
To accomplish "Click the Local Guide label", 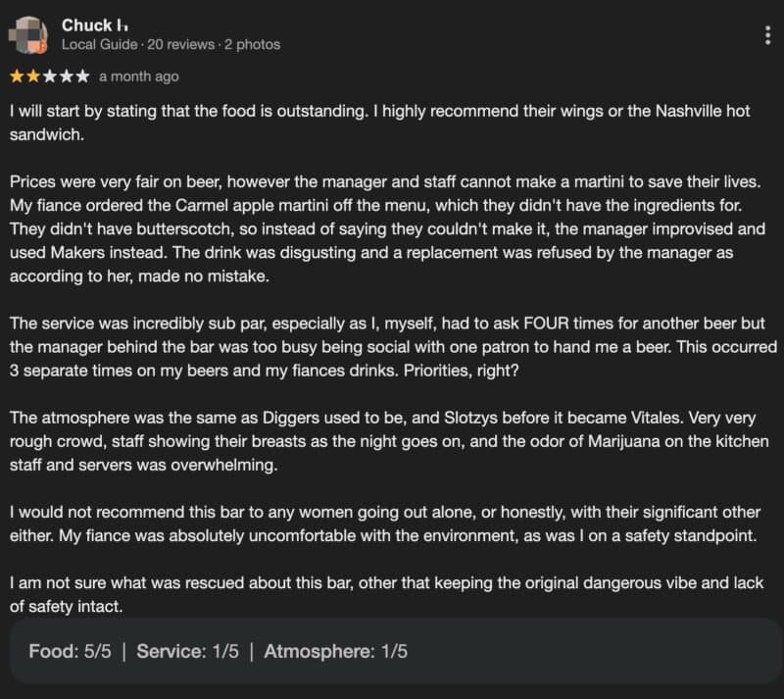I will coord(99,44).
